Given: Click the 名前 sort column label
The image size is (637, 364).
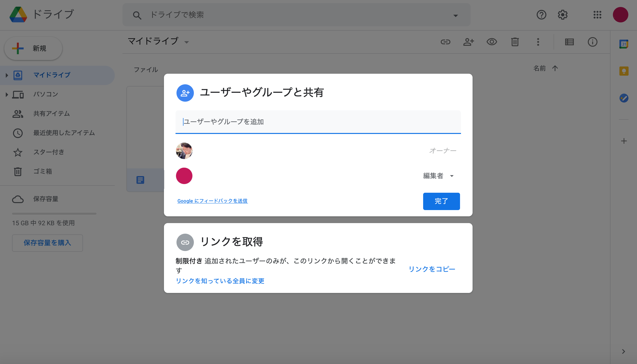Looking at the screenshot, I should [539, 68].
